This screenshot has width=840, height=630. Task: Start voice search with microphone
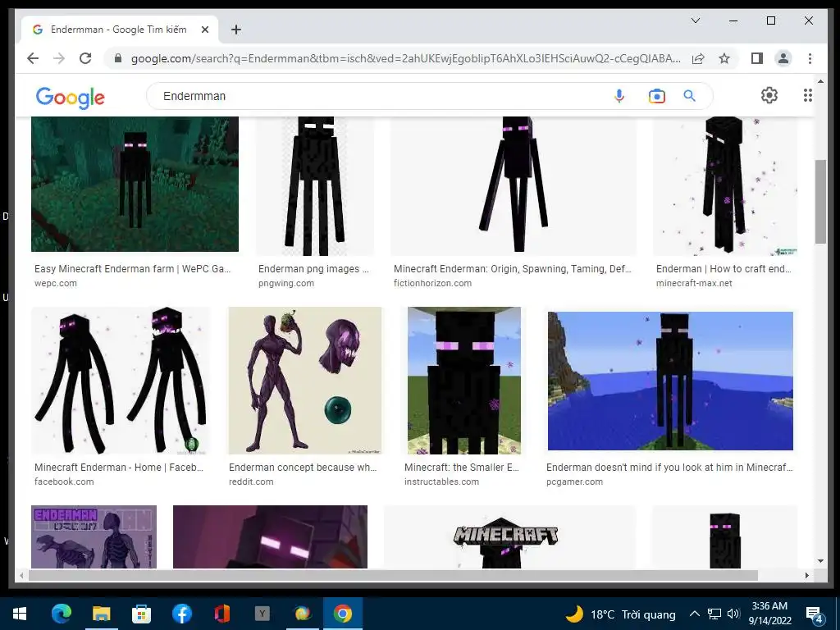point(619,96)
